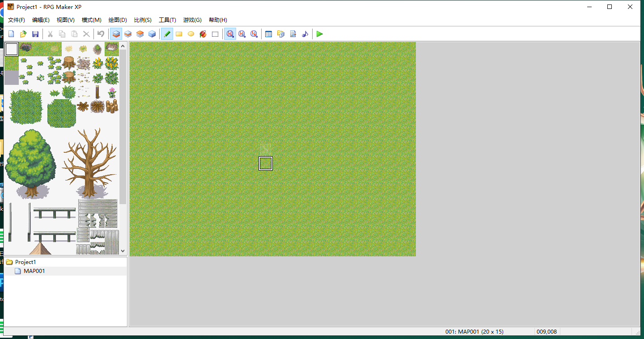Toggle 1:2 zoom scale view

click(241, 33)
